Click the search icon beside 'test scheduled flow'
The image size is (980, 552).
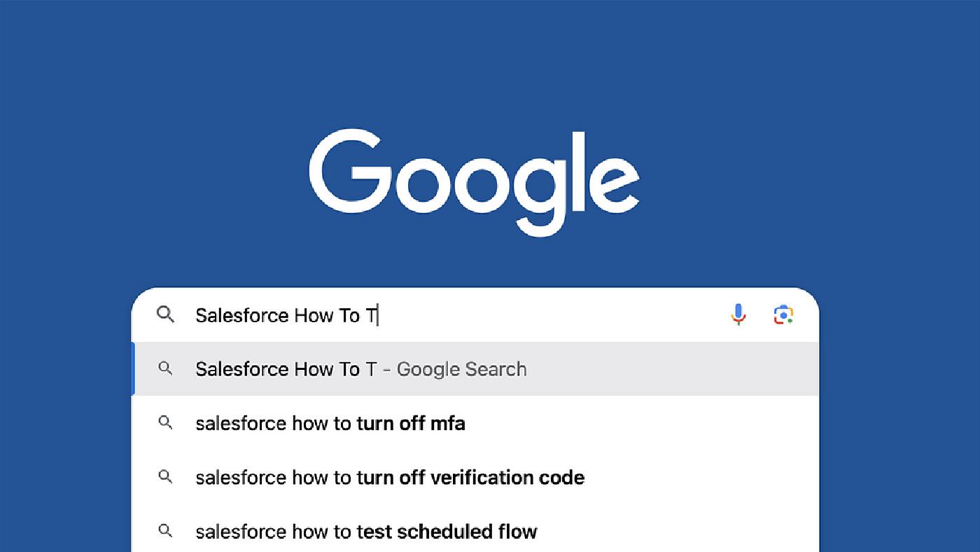(166, 531)
